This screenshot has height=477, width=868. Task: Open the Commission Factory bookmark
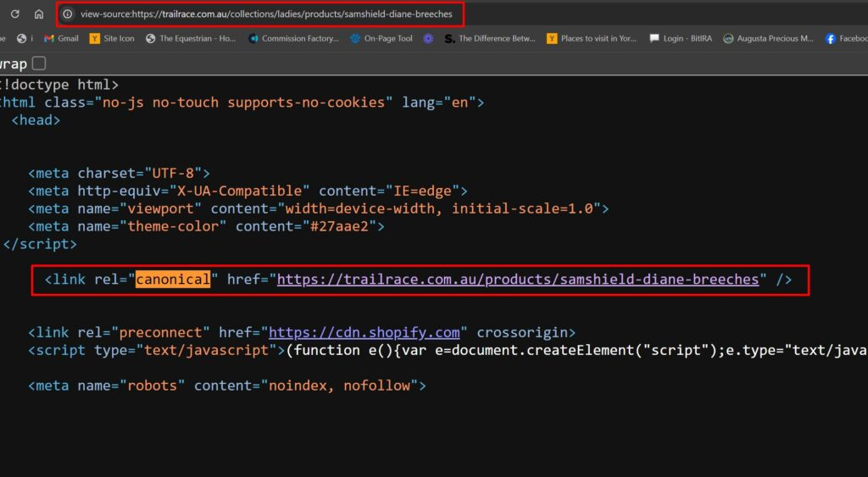coord(293,38)
